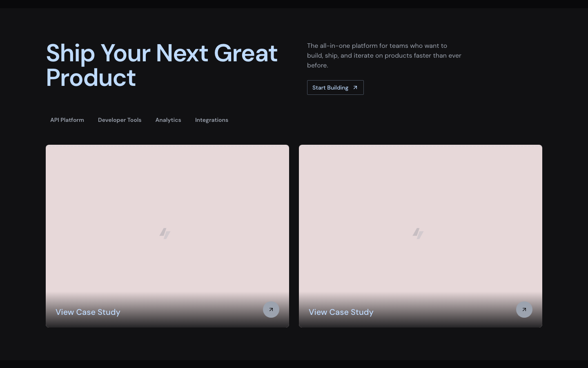Click the left card's circular arrow icon
588x368 pixels.
pos(271,310)
